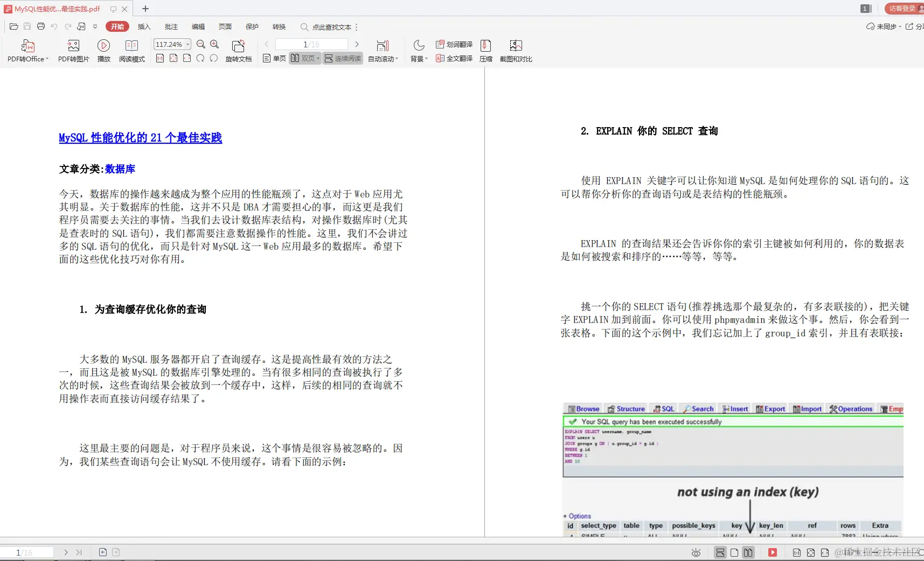Open the PDF转Office dropdown
The image size is (924, 561).
(x=27, y=50)
